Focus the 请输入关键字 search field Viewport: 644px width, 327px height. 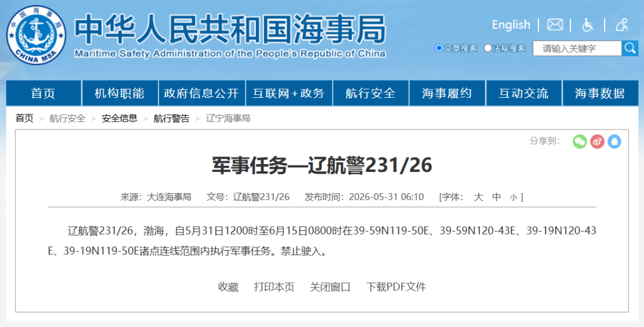coord(577,48)
